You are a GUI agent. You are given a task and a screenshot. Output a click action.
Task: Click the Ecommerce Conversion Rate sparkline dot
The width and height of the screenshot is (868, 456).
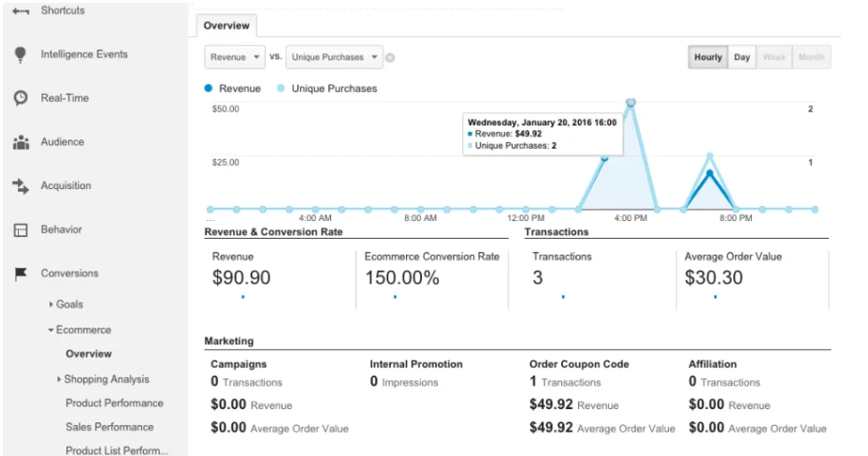coord(395,297)
